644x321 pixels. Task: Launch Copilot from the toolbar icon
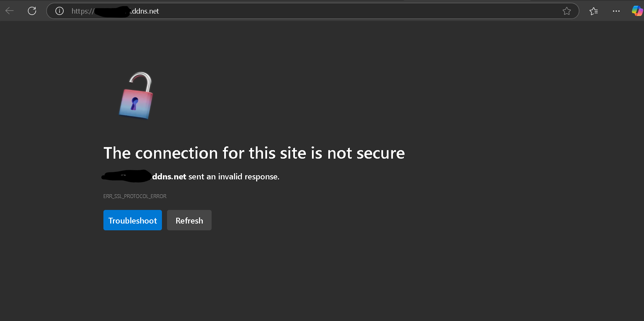[x=637, y=11]
